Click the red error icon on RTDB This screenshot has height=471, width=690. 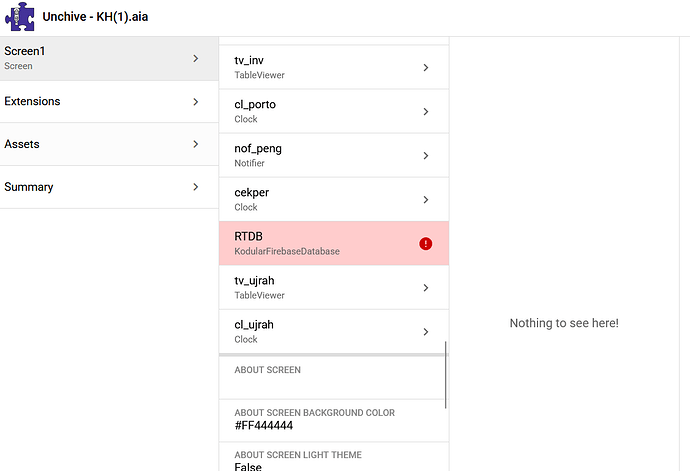click(x=426, y=243)
